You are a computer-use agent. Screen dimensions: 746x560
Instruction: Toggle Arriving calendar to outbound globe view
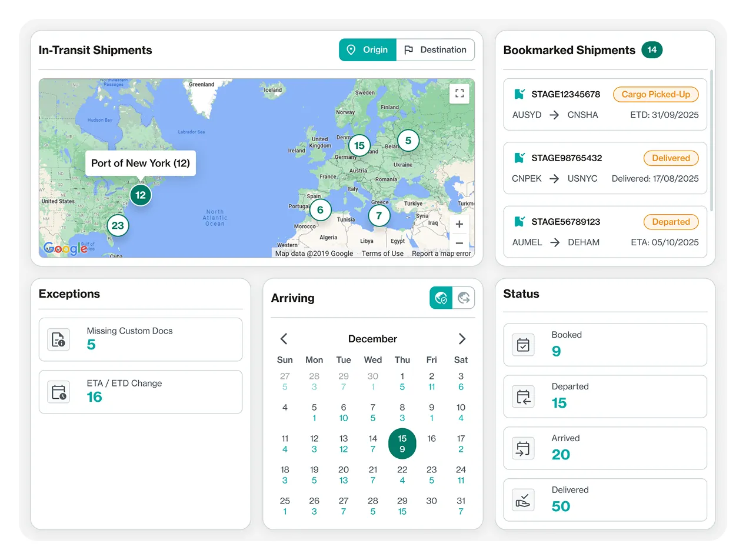pos(464,298)
